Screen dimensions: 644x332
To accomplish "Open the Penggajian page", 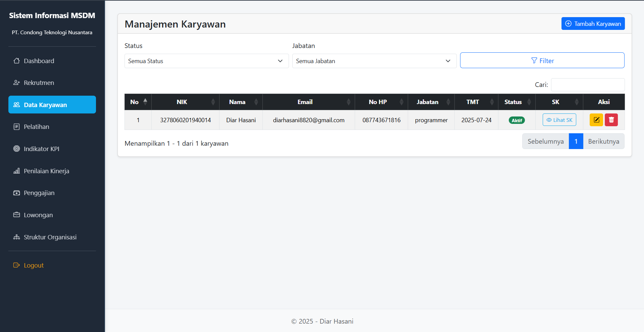I will click(x=39, y=193).
